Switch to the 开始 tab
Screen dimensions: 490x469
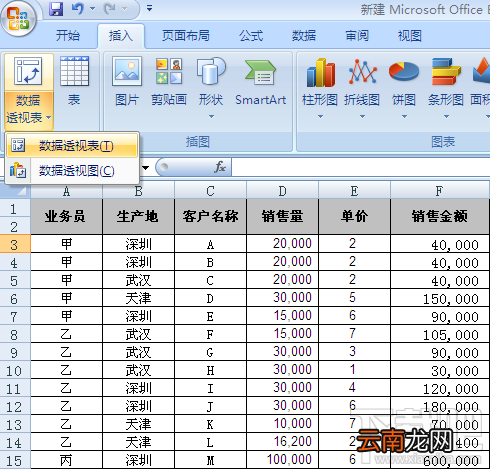coord(68,36)
